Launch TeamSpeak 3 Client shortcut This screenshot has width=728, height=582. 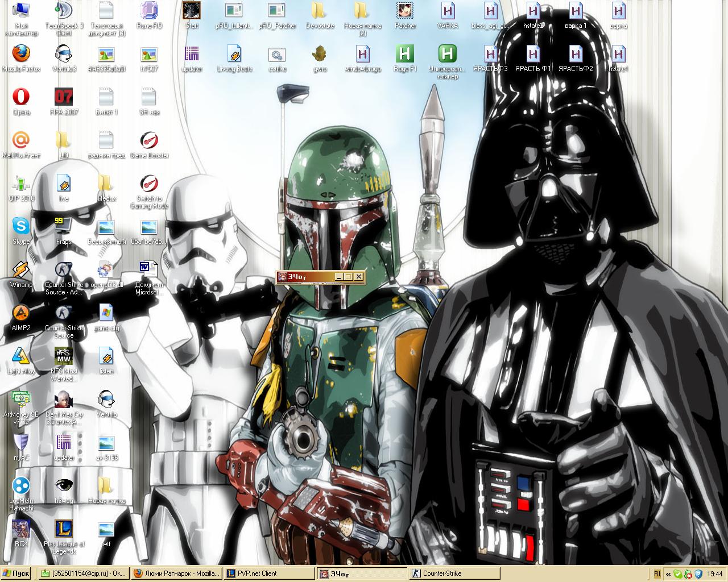[64, 19]
